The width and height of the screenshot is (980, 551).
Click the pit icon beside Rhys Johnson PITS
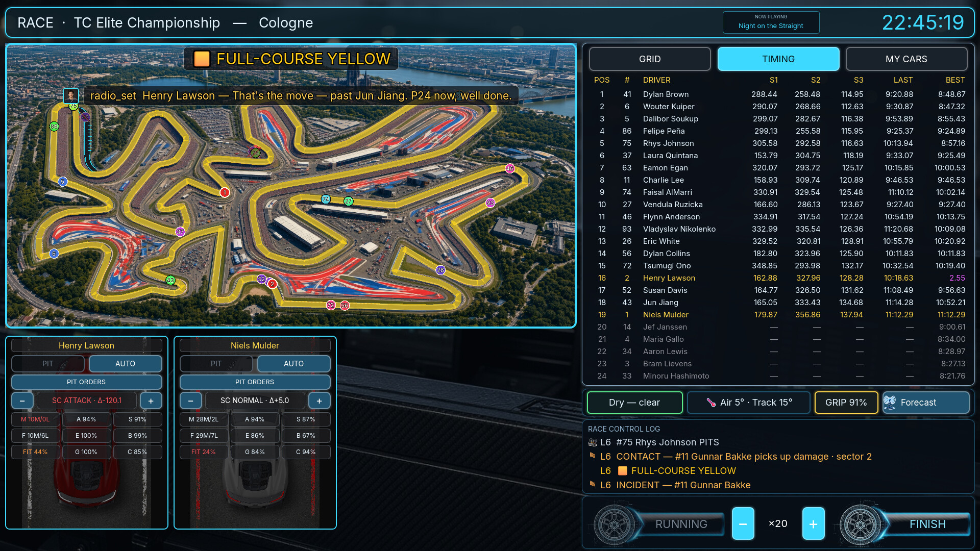pos(593,442)
